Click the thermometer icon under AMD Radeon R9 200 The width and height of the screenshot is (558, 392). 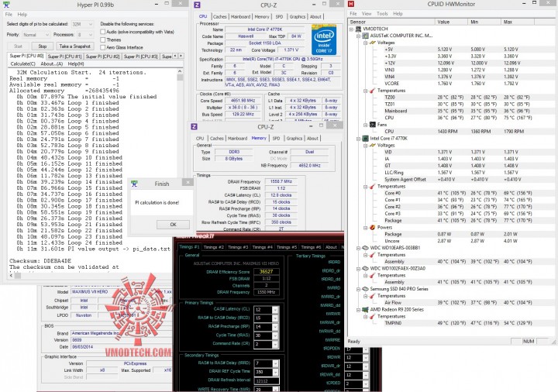(x=373, y=316)
